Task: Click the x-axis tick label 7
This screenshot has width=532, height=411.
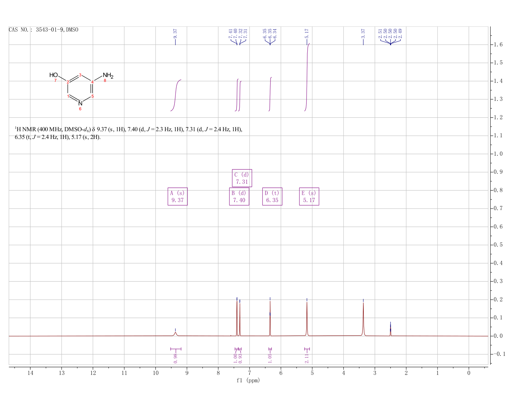Action: click(250, 373)
